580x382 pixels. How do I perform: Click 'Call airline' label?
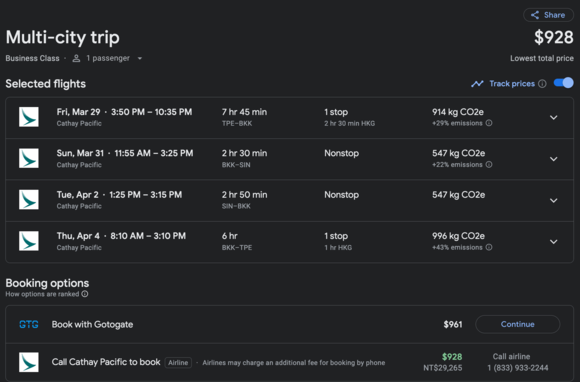[x=511, y=356]
